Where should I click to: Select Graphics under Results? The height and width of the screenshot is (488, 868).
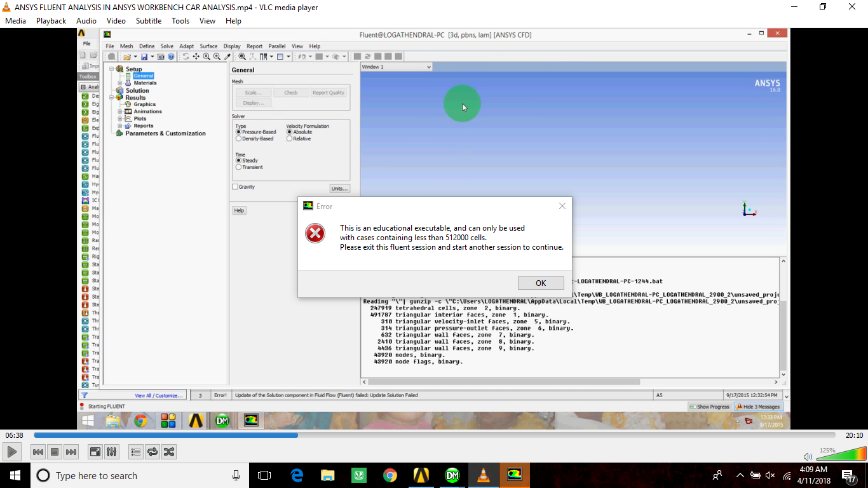click(144, 104)
